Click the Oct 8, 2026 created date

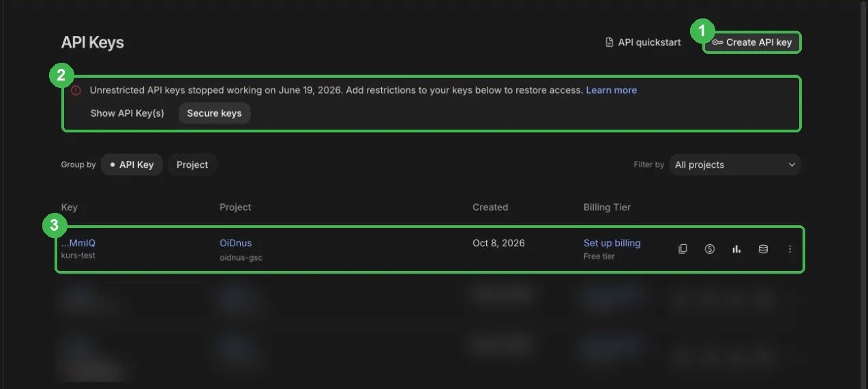498,243
